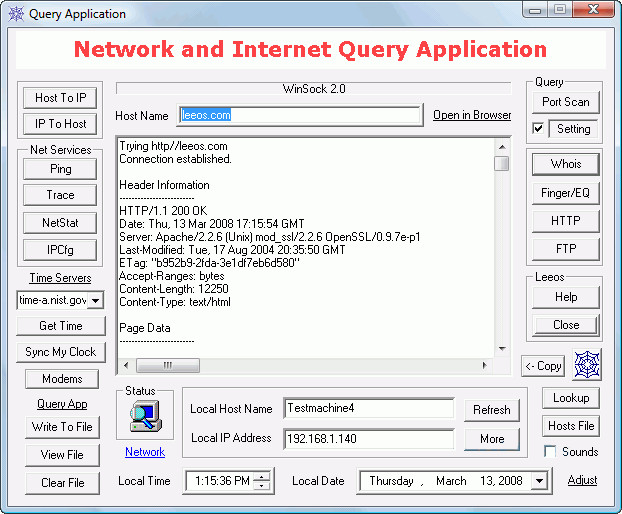The height and width of the screenshot is (514, 622).
Task: Open the Setting button
Action: (x=574, y=129)
